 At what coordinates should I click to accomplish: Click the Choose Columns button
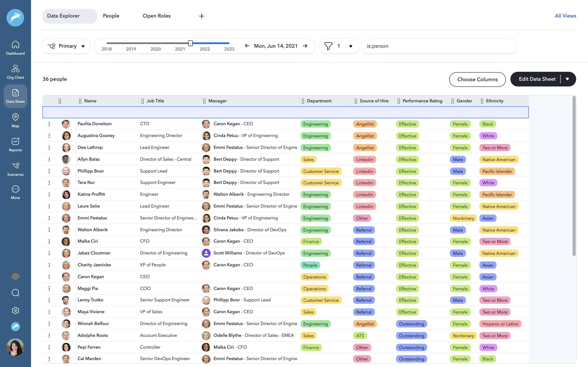pyautogui.click(x=477, y=79)
